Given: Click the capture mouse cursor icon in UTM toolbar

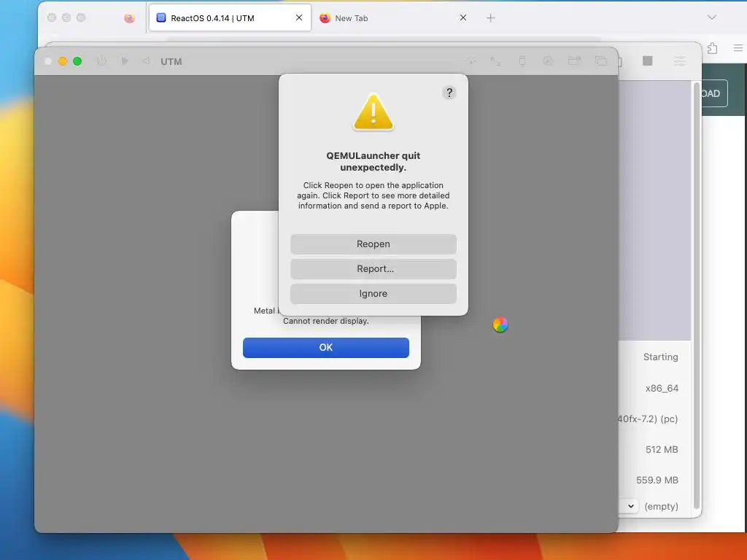Looking at the screenshot, I should click(471, 61).
